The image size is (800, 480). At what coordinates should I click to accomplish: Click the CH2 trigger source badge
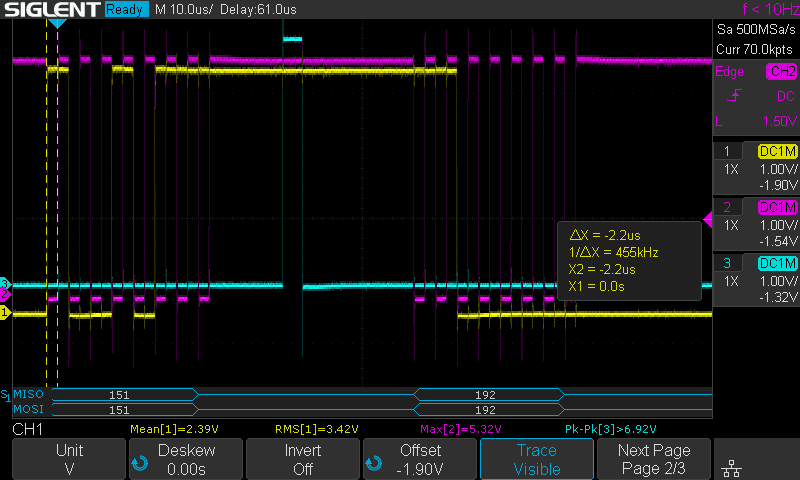[x=782, y=71]
